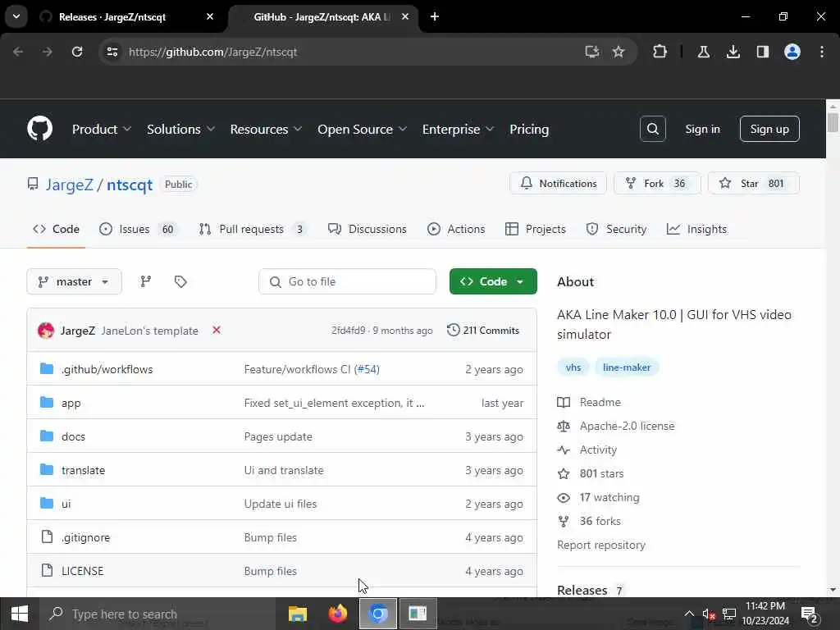Click Sign in
Image resolution: width=840 pixels, height=630 pixels.
pos(702,129)
